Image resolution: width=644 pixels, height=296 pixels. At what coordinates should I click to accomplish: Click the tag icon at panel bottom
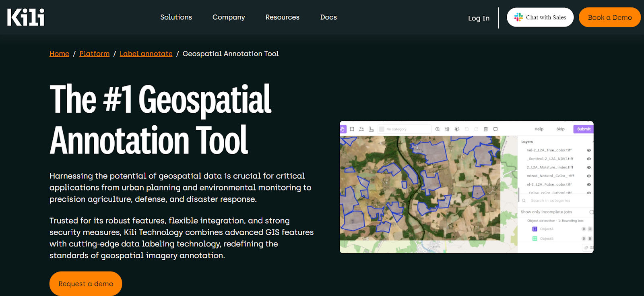click(586, 248)
